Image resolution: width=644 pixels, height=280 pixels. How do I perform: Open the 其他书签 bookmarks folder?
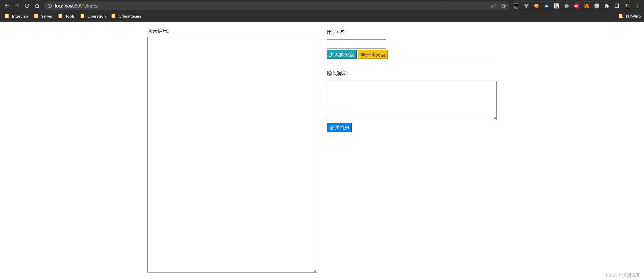630,16
